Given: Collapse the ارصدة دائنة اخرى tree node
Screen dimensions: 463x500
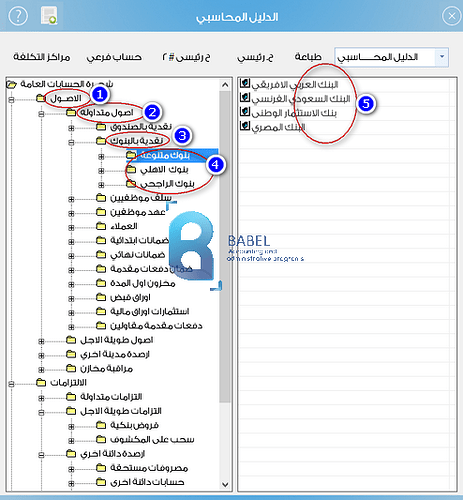Looking at the screenshot, I should 41,455.
